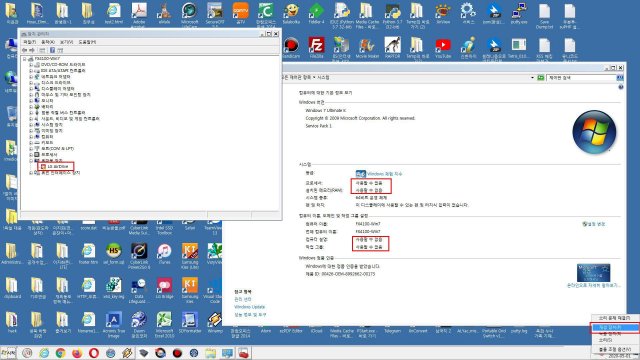This screenshot has height=360, width=640.
Task: Select the 모니터 tree row
Action: (44, 101)
